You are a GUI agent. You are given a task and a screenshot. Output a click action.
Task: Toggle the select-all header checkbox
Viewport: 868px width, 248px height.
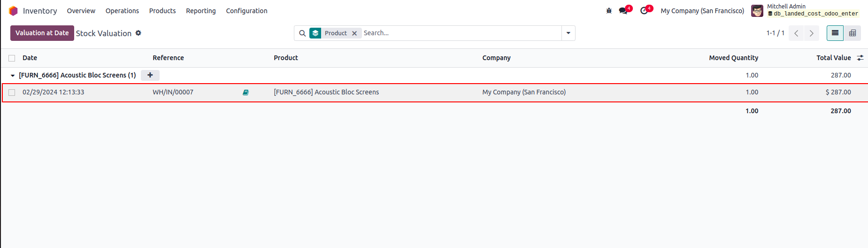12,58
